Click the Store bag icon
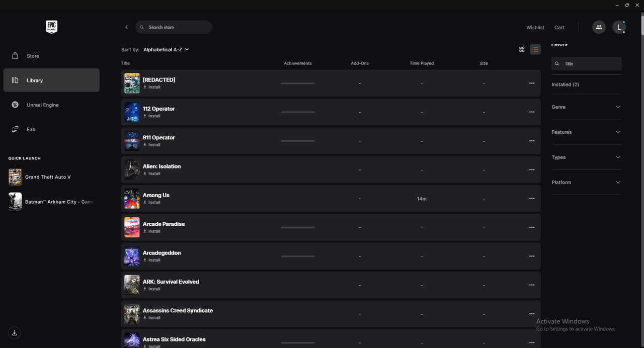The image size is (644, 348). coord(15,56)
